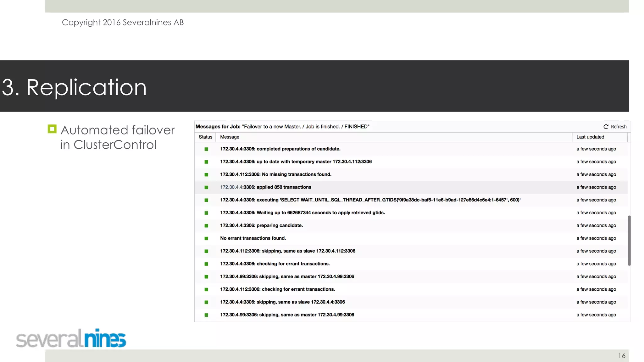
Task: Click the Last updated column header
Action: (590, 137)
